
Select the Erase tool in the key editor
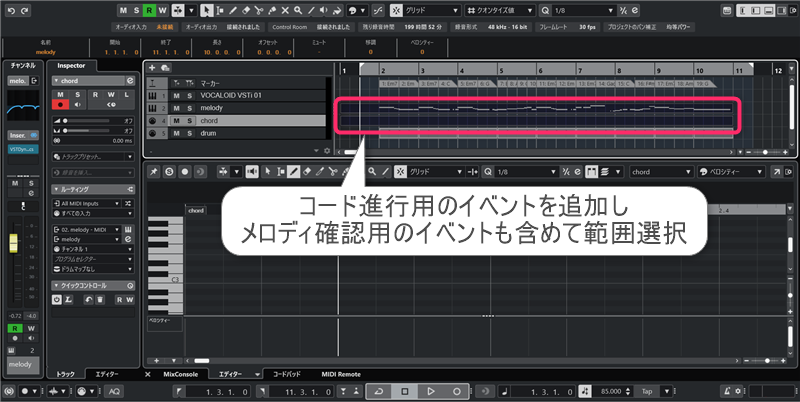pos(307,172)
